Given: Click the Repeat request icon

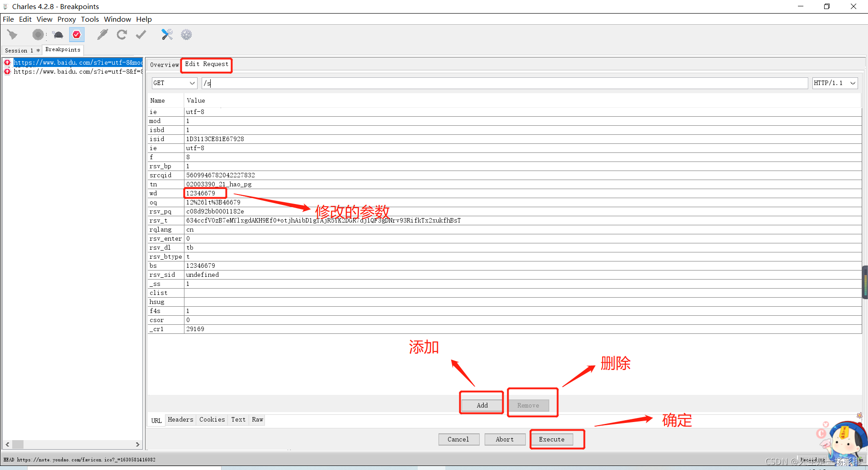Looking at the screenshot, I should [122, 34].
